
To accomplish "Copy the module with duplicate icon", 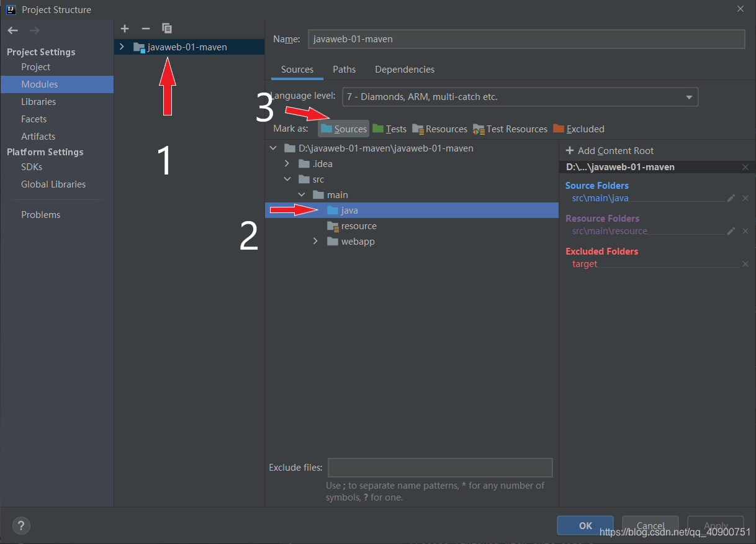I will (167, 29).
